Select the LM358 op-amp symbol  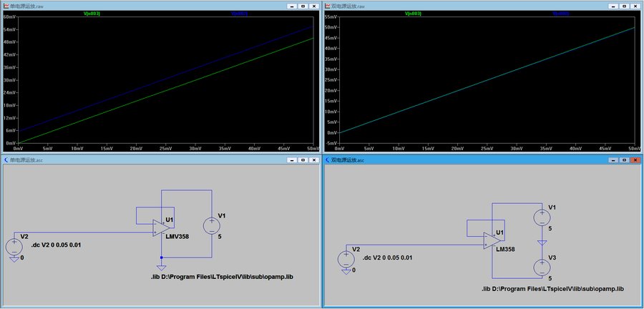pos(492,242)
